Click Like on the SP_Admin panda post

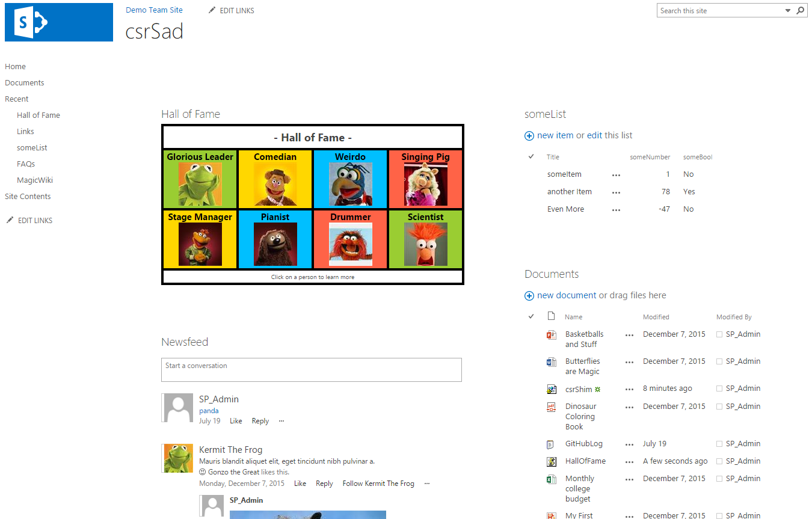click(x=236, y=421)
